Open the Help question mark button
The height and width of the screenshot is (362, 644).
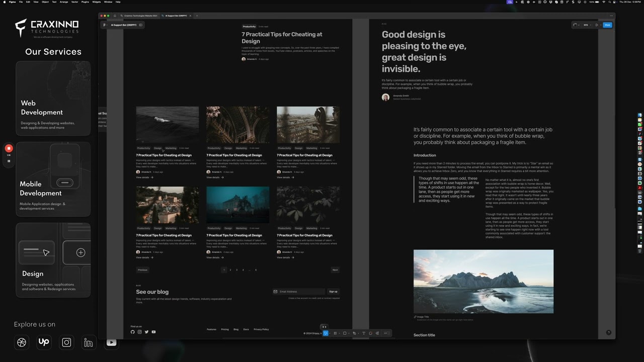click(x=609, y=332)
